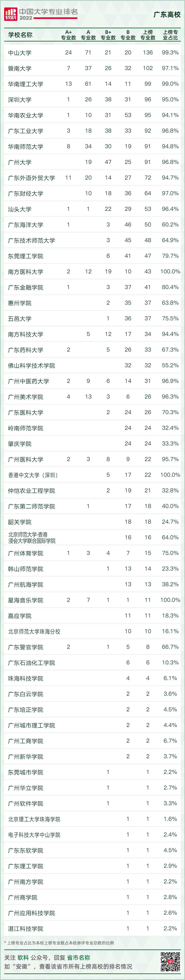Click the 上榜专业占比 column header
The image size is (185, 980).
pos(170,35)
